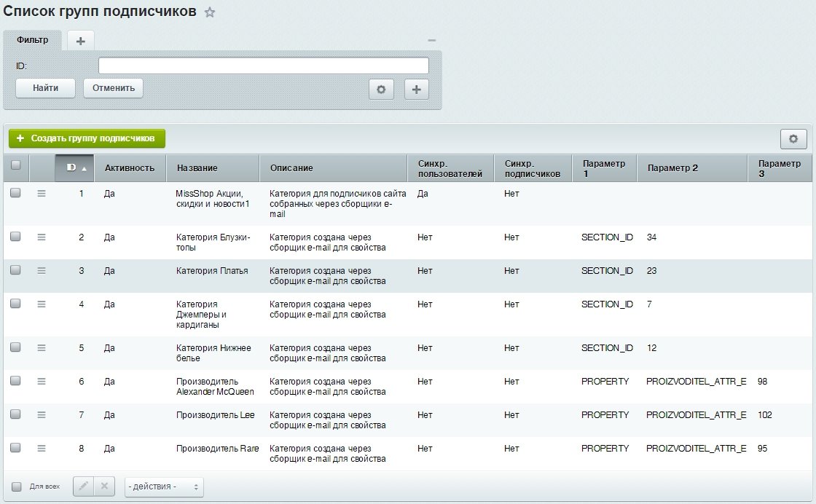Image resolution: width=816 pixels, height=504 pixels.
Task: Enable the 'Для всех' checkbox
Action: (17, 487)
